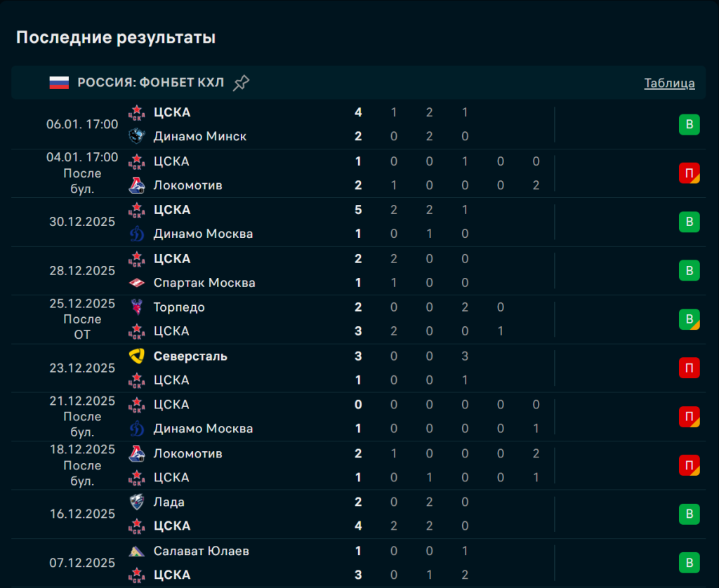Click the Спартак Москва team name
Image resolution: width=719 pixels, height=588 pixels.
tap(204, 283)
